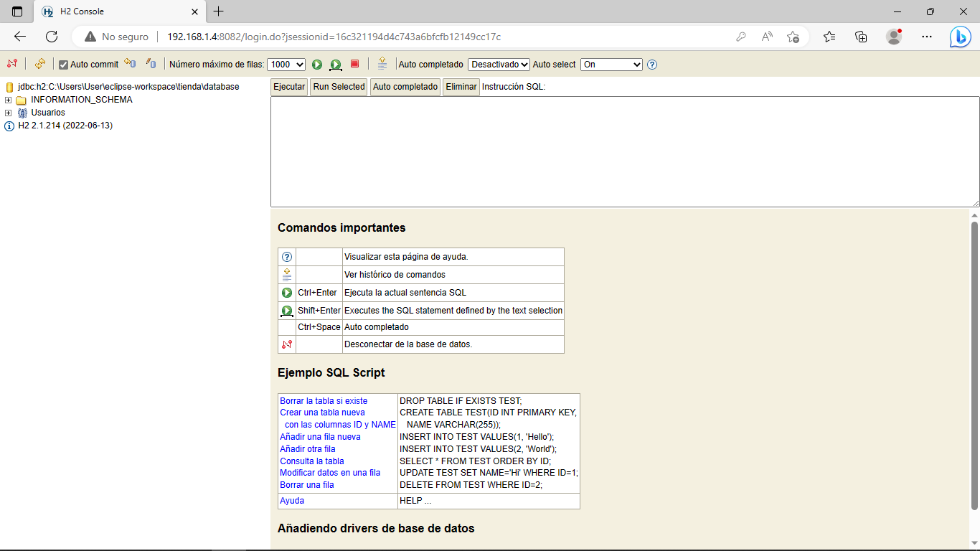This screenshot has height=551, width=980.
Task: Click the 'HELP ...' cell text
Action: [x=415, y=501]
